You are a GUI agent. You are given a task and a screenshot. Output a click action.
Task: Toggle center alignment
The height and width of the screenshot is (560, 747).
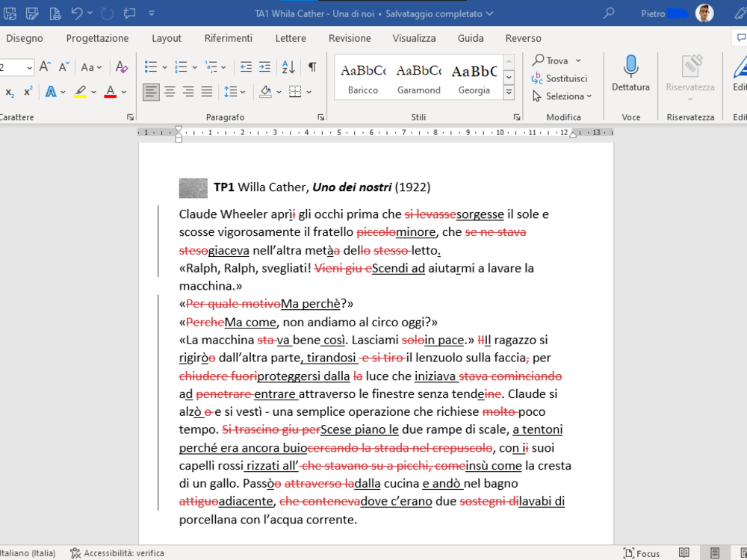170,91
